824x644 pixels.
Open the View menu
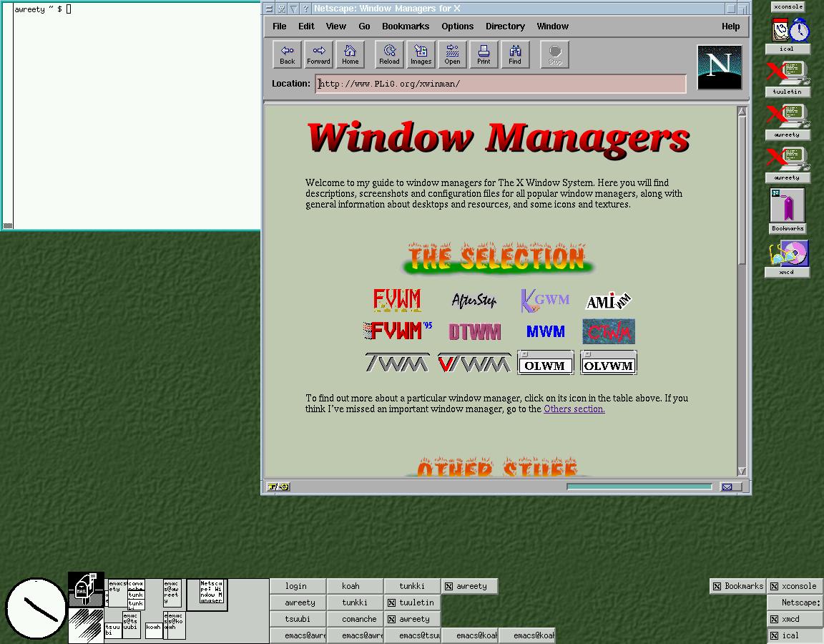pyautogui.click(x=335, y=26)
